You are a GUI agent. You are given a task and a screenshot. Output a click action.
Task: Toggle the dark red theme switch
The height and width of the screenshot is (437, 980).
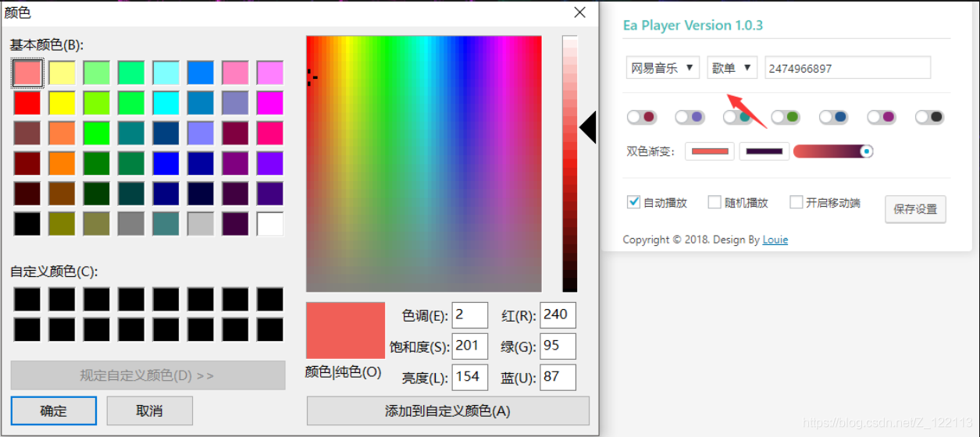coord(642,117)
